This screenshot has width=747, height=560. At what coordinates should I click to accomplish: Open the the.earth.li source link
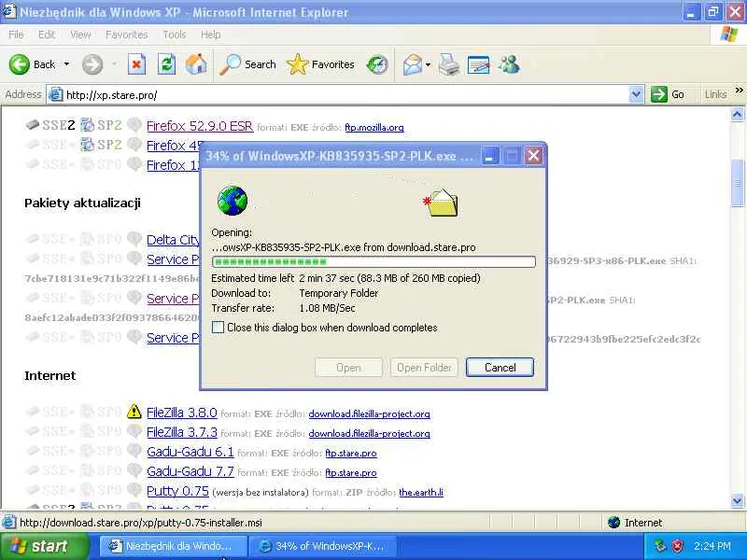[421, 493]
